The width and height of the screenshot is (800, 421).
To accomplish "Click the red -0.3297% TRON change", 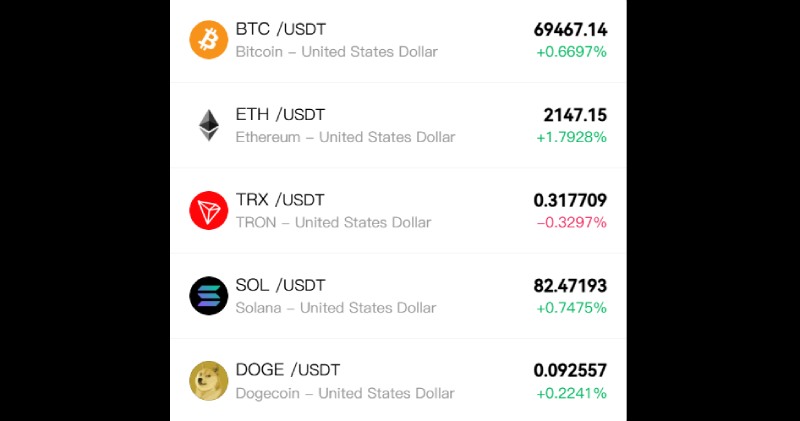I will coord(571,222).
